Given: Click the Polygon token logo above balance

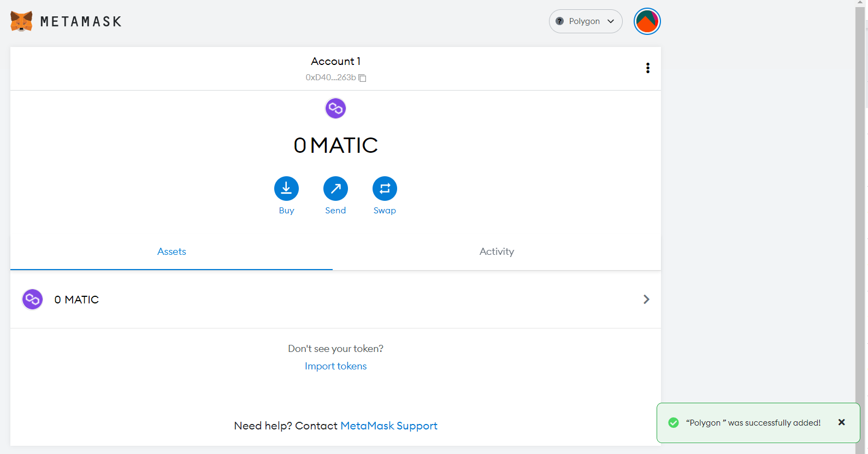Looking at the screenshot, I should click(x=335, y=108).
